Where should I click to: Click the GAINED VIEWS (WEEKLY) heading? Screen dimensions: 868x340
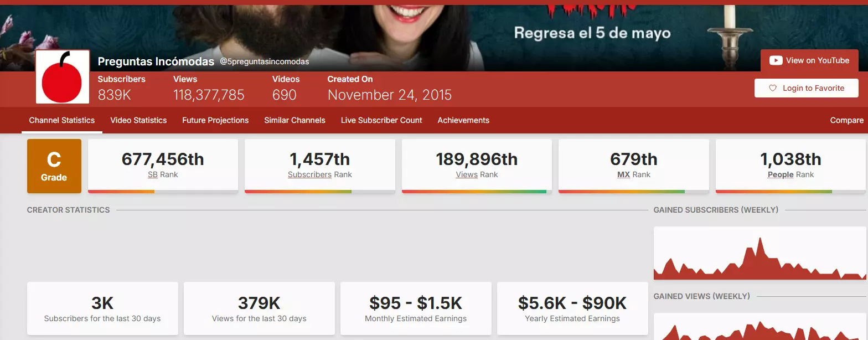702,296
